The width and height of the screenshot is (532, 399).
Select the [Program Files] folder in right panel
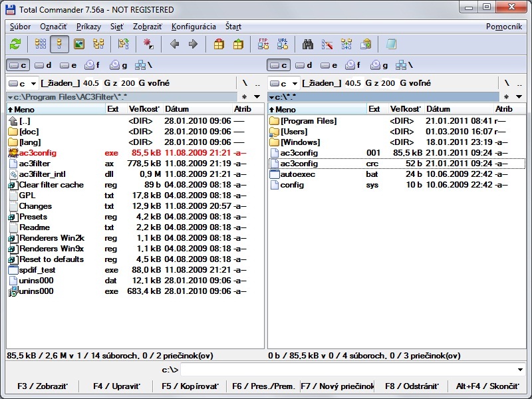coord(397,121)
